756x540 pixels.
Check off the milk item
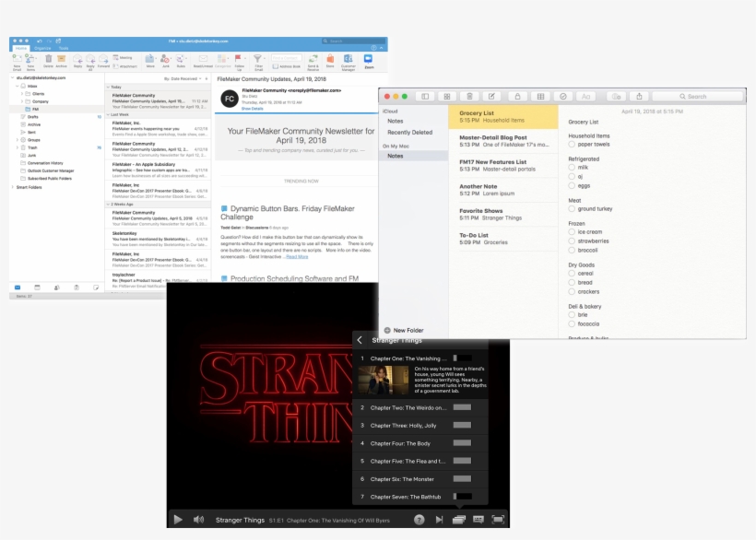click(x=572, y=167)
